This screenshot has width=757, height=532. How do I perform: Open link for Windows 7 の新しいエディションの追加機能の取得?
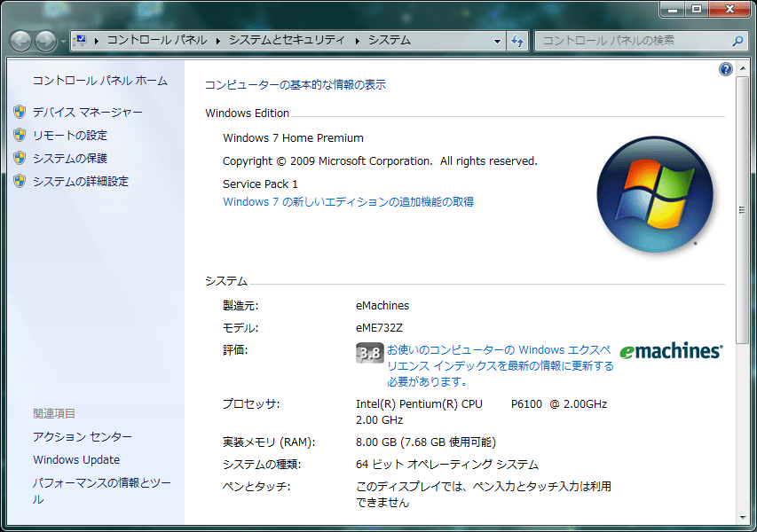(x=348, y=202)
